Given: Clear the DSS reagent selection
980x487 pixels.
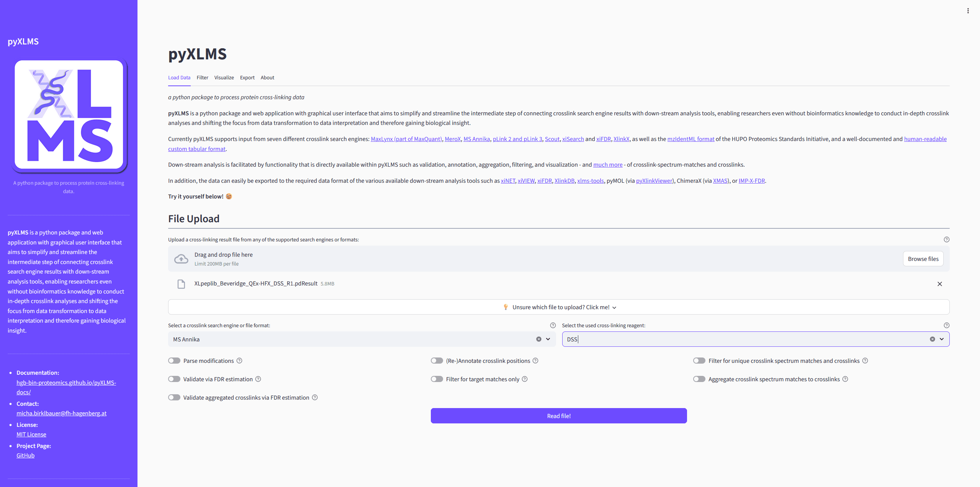Looking at the screenshot, I should pos(932,339).
